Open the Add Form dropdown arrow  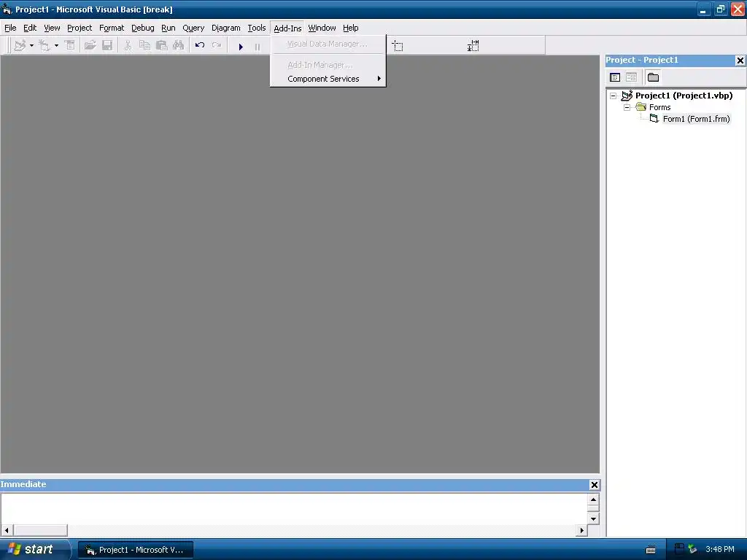pos(56,46)
